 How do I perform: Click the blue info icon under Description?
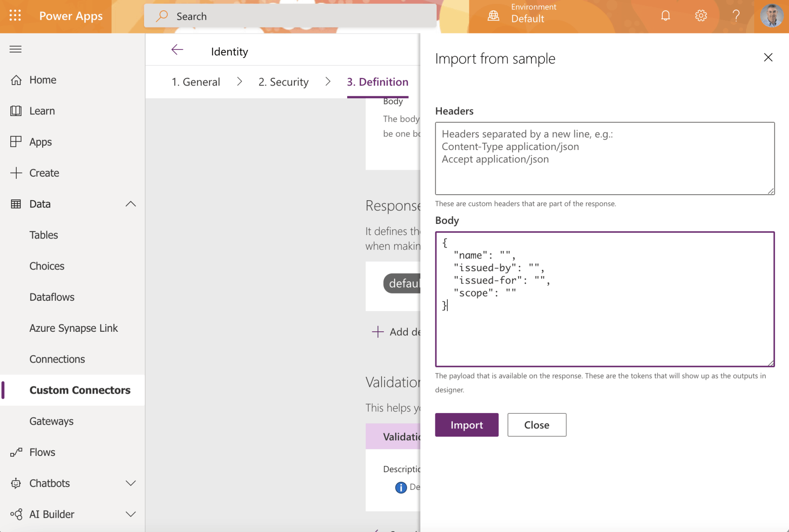click(x=401, y=487)
